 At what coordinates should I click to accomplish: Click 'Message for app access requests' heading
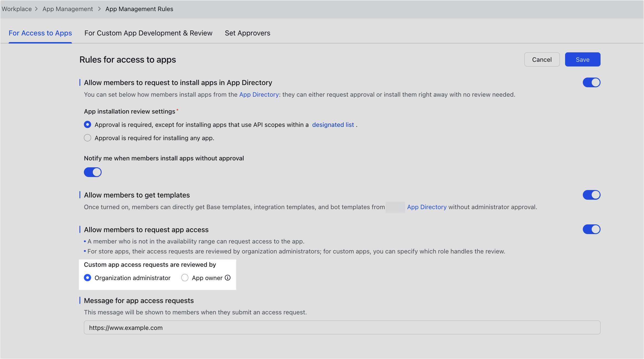coord(139,301)
